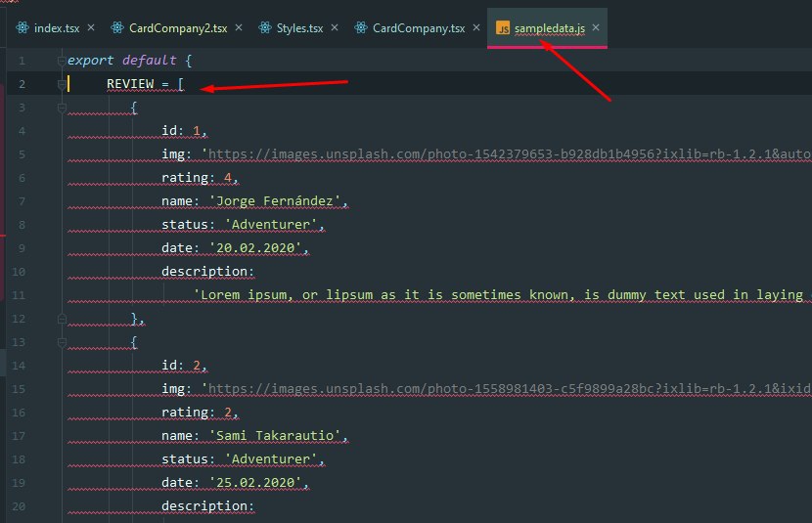Collapse the export default block at line 1

pyautogui.click(x=62, y=61)
